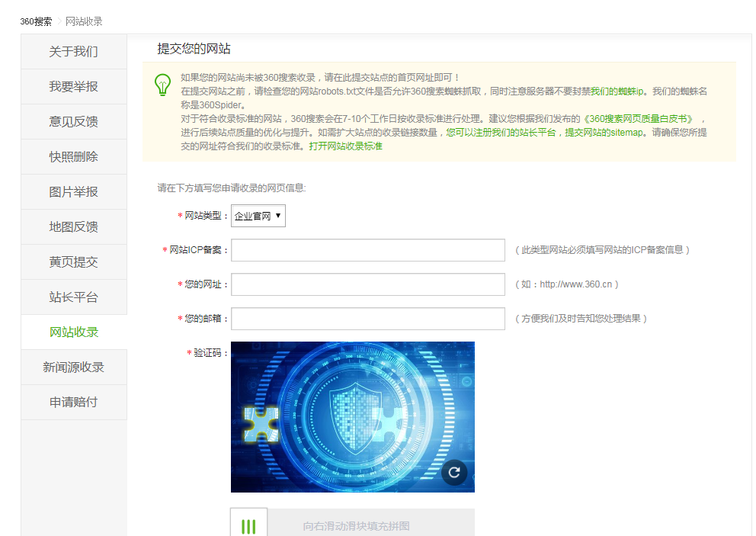Go to 我要举报 sidebar item

coord(74,87)
